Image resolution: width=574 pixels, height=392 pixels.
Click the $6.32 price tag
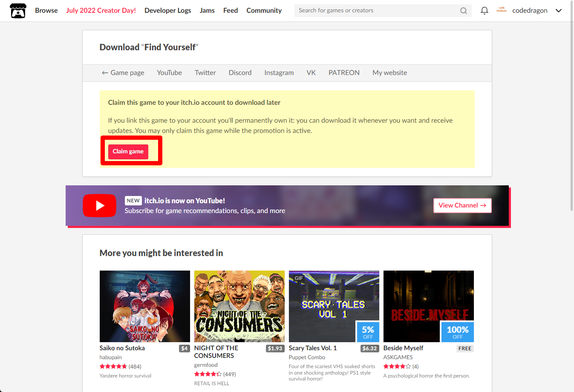coord(369,349)
